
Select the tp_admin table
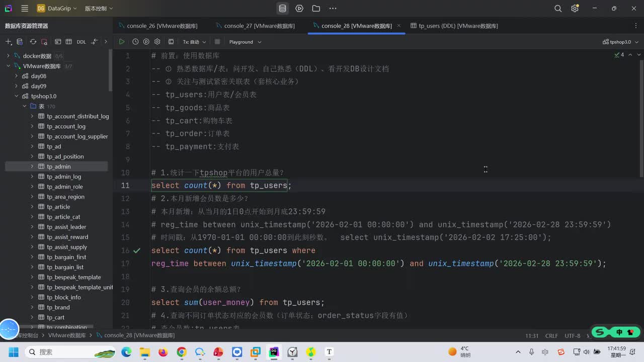[58, 166]
